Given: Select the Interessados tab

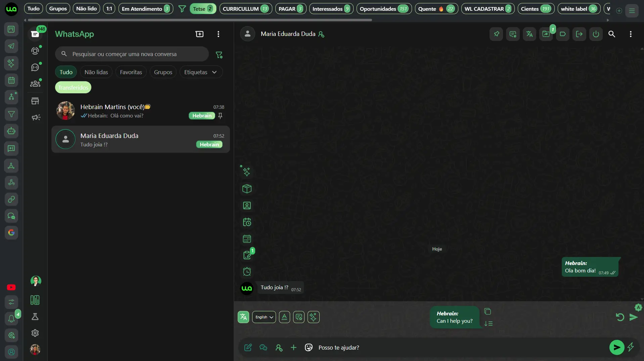Looking at the screenshot, I should pos(331,9).
